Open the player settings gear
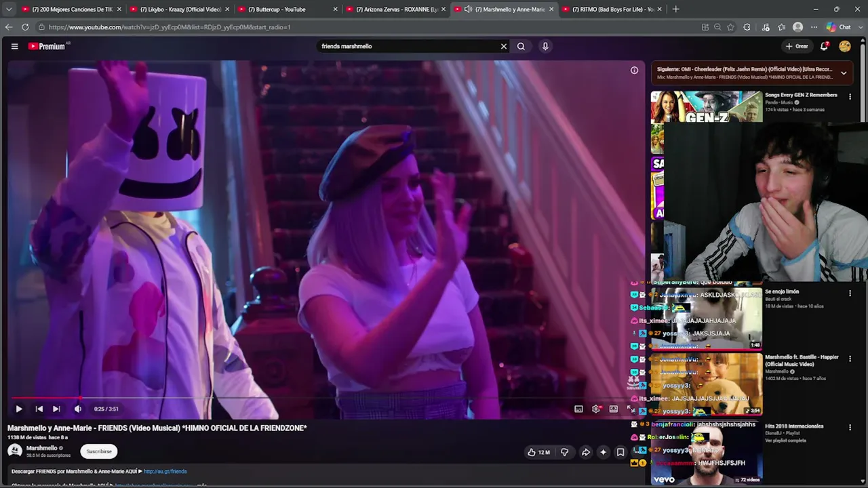Viewport: 868px width, 488px height. (596, 409)
